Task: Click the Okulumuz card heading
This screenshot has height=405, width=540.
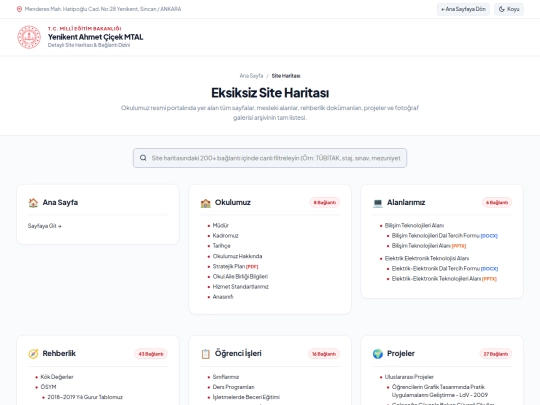Action: (232, 202)
